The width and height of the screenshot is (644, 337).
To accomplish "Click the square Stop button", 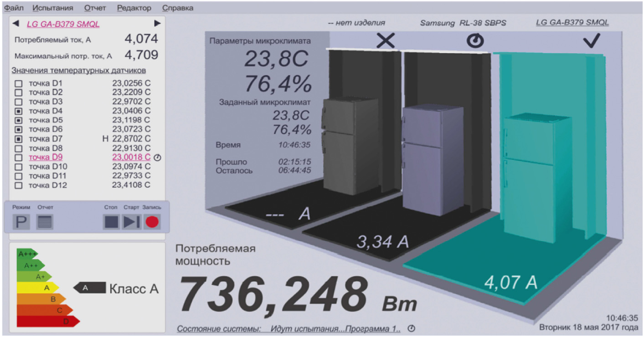I will tap(111, 222).
